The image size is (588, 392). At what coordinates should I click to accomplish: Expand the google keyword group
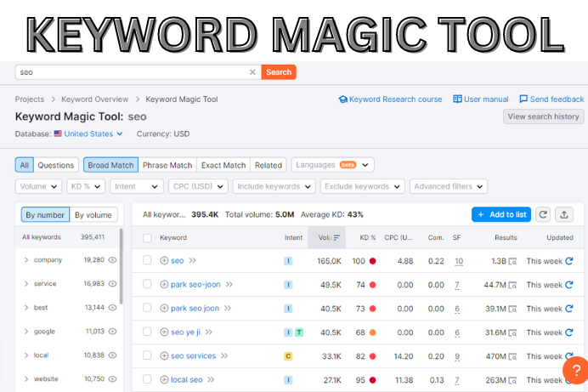(x=26, y=332)
